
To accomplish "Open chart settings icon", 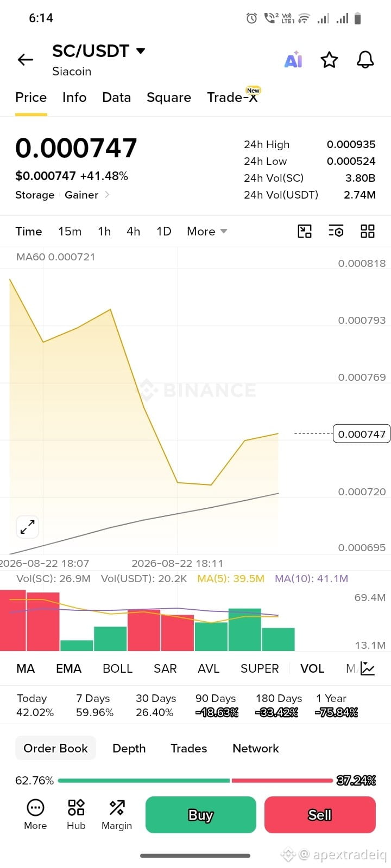I will [336, 232].
